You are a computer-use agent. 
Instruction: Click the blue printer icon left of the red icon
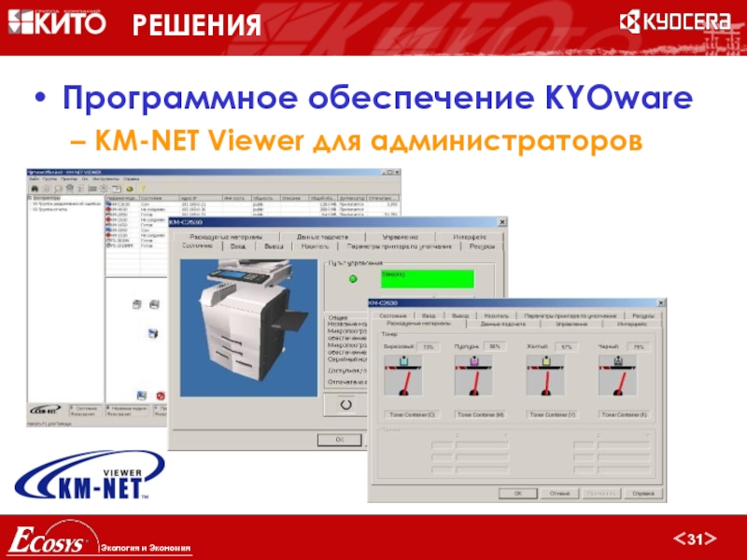[x=142, y=395]
